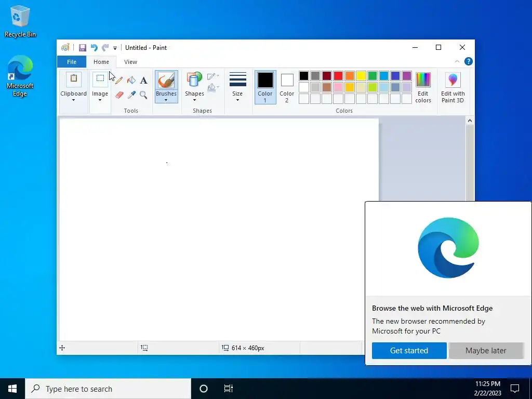Select the Pencil tool
This screenshot has width=532, height=399.
[x=119, y=81]
